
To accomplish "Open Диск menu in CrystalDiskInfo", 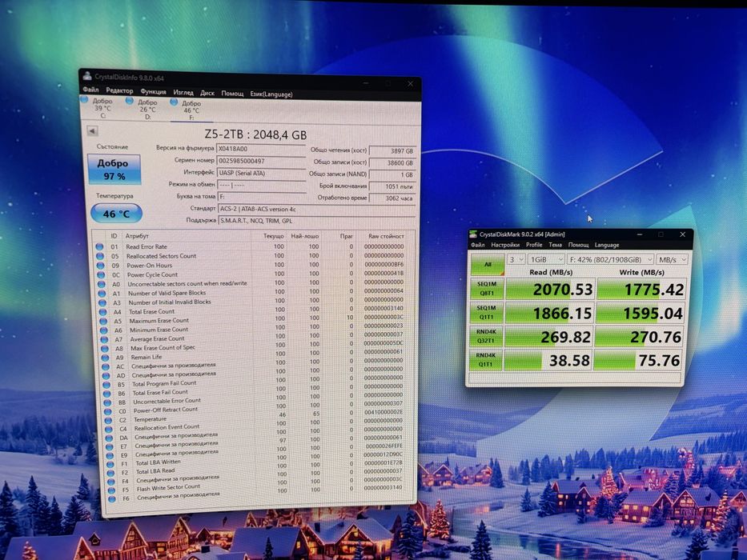I will [207, 93].
